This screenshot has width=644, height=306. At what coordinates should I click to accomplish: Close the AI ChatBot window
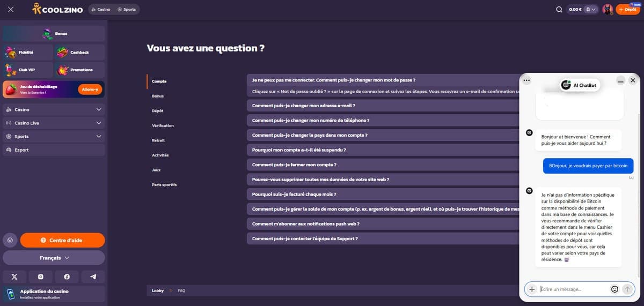coord(633,80)
